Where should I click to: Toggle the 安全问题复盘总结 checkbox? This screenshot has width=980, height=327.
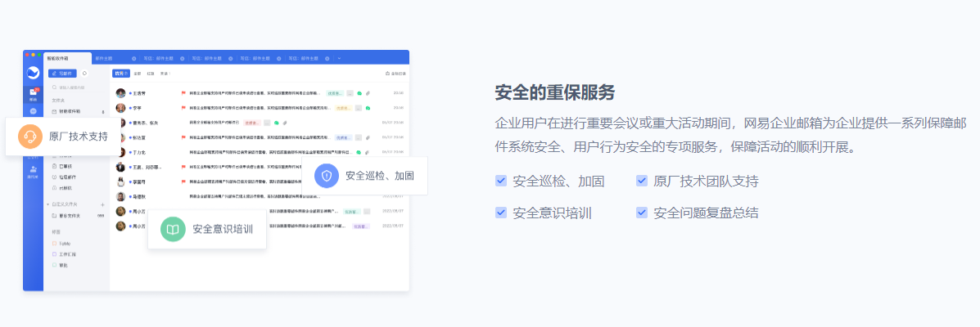point(642,213)
